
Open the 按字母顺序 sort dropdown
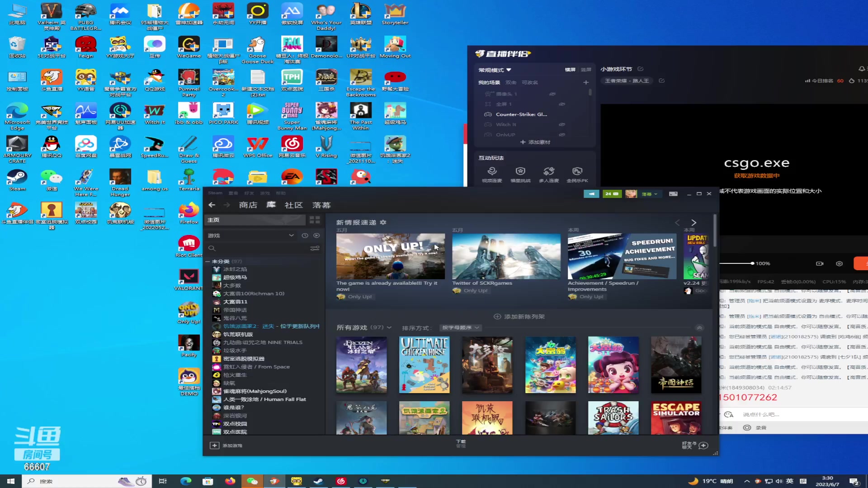tap(461, 328)
